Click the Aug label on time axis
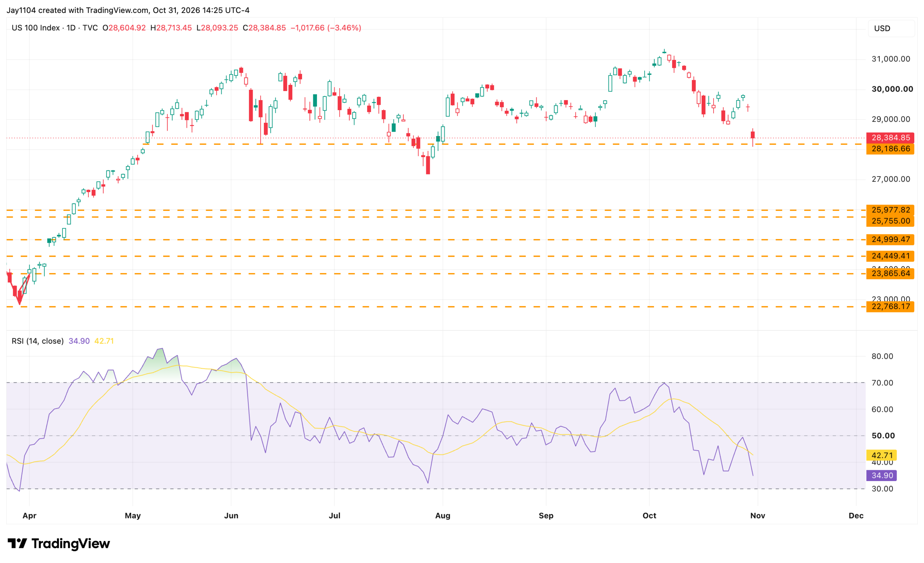This screenshot has width=924, height=563. (443, 516)
